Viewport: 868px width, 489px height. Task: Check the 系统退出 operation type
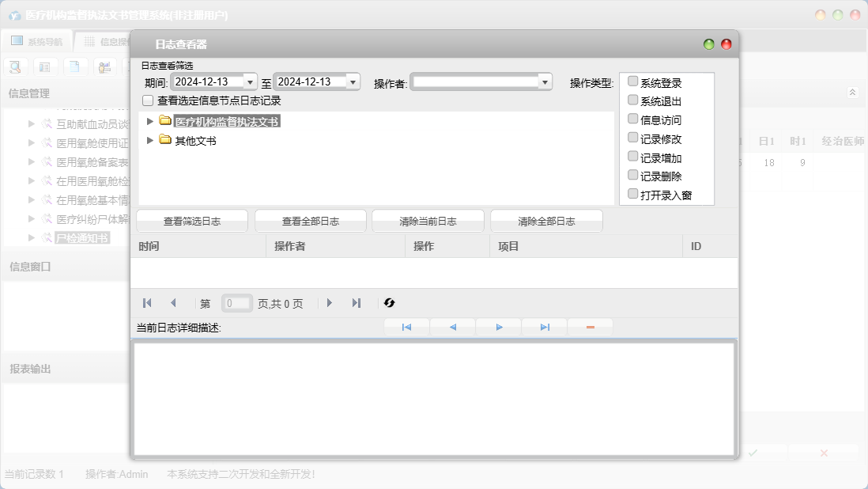coord(632,100)
